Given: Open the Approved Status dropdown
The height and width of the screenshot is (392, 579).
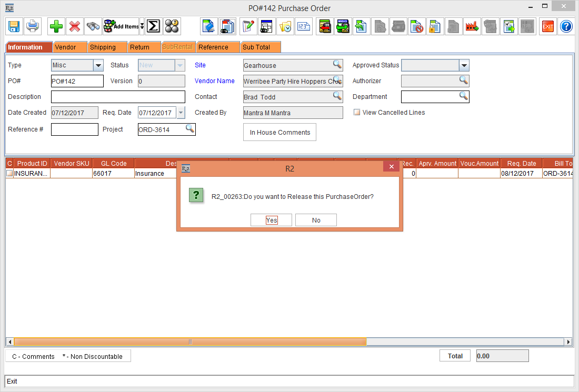Looking at the screenshot, I should pos(463,65).
